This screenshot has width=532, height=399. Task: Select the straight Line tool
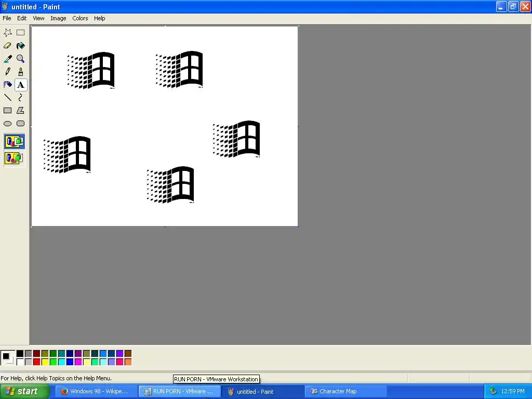(x=7, y=97)
